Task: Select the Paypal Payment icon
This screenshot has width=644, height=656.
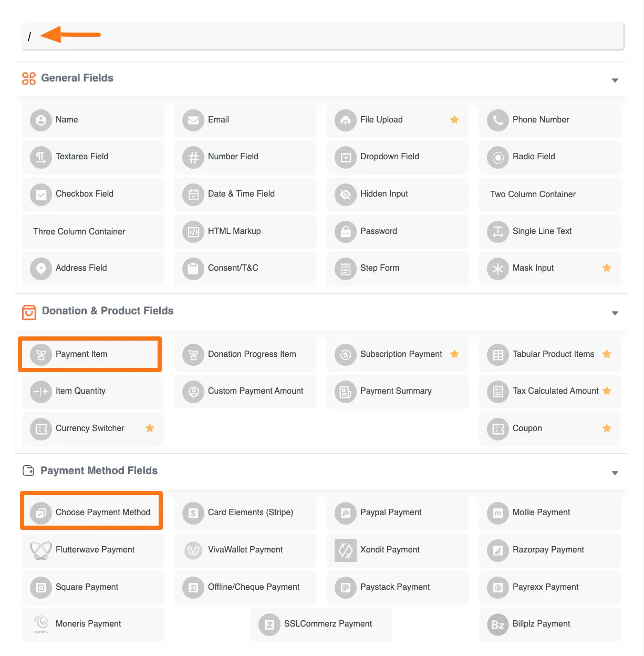Action: 345,513
